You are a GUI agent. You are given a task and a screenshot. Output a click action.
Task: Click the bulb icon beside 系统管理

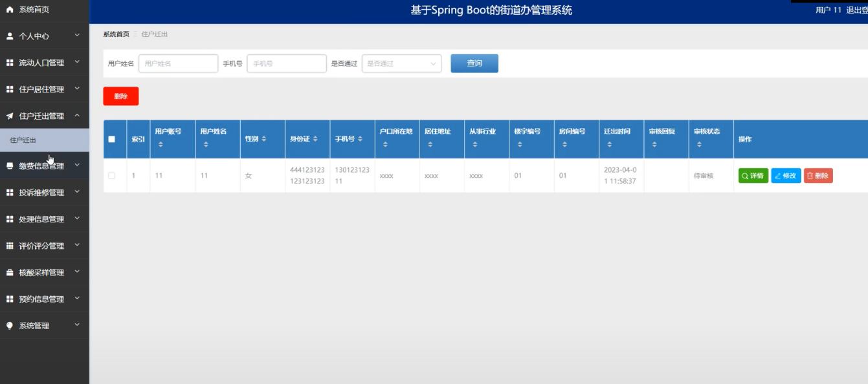(x=9, y=326)
